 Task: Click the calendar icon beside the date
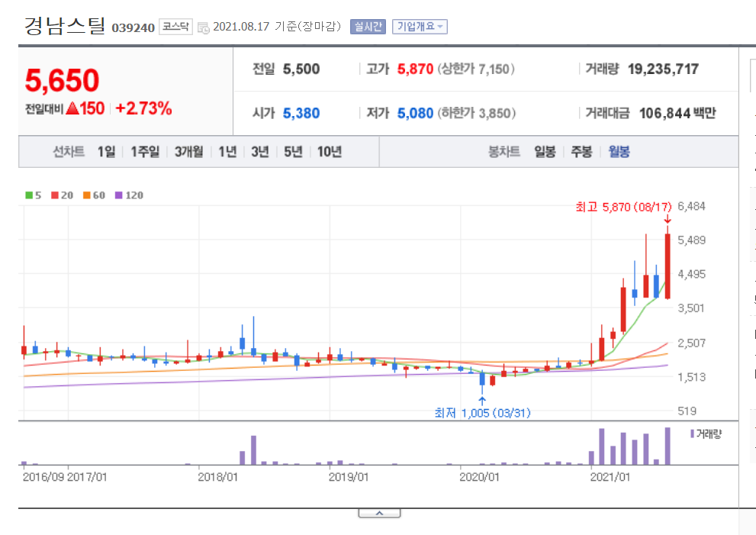pos(204,27)
